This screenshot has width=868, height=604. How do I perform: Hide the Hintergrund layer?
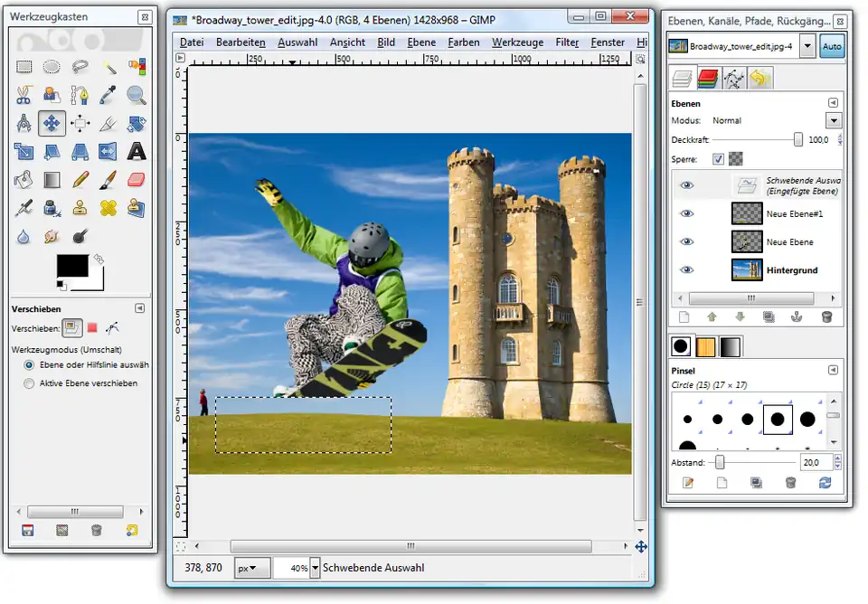(687, 269)
